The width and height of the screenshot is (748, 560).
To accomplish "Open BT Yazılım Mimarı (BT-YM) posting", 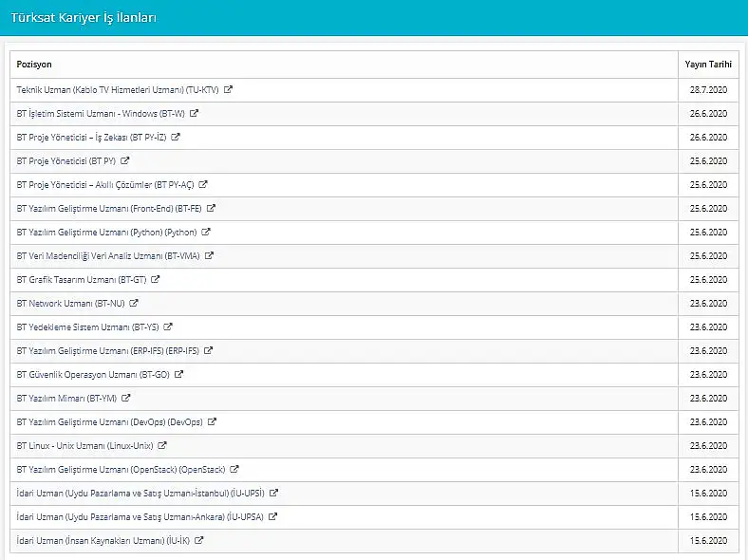I will click(66, 399).
